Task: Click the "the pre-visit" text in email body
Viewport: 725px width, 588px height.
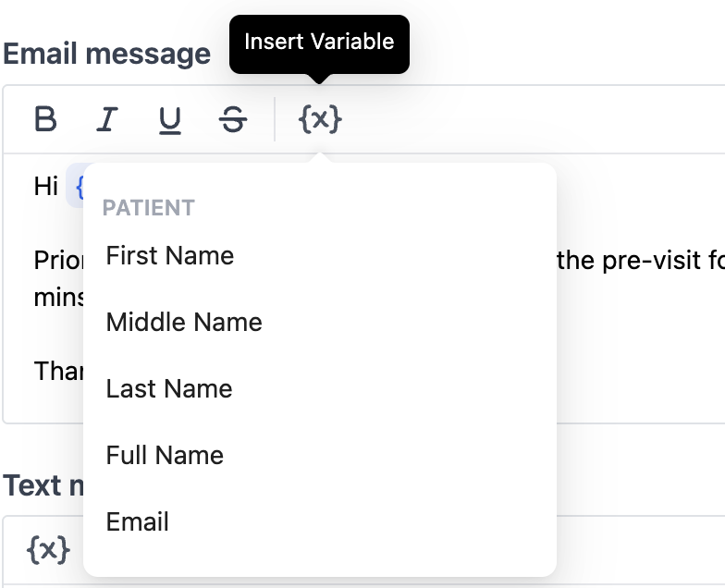Action: [629, 260]
